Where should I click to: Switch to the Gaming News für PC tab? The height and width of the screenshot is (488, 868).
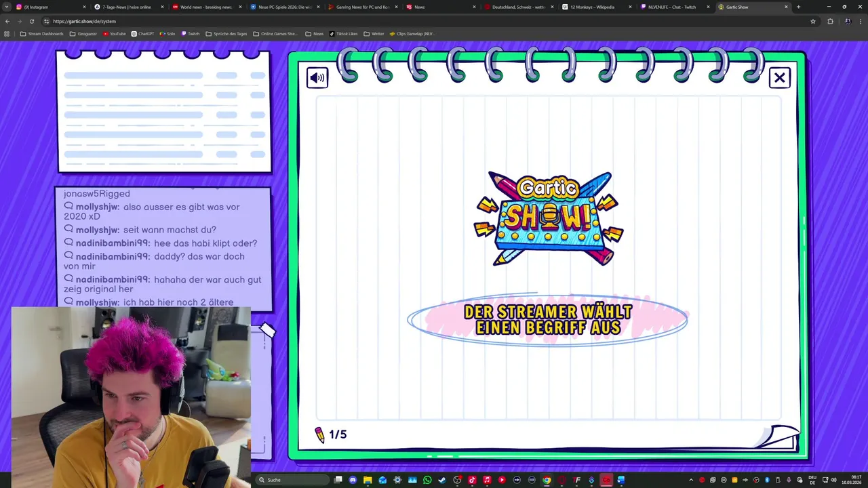[x=364, y=7]
